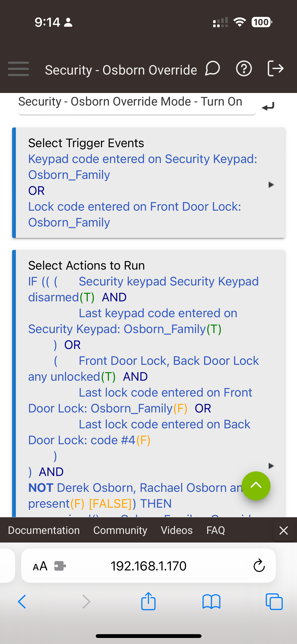This screenshot has width=297, height=644.
Task: Expand the Select Actions to Run section
Action: click(271, 466)
